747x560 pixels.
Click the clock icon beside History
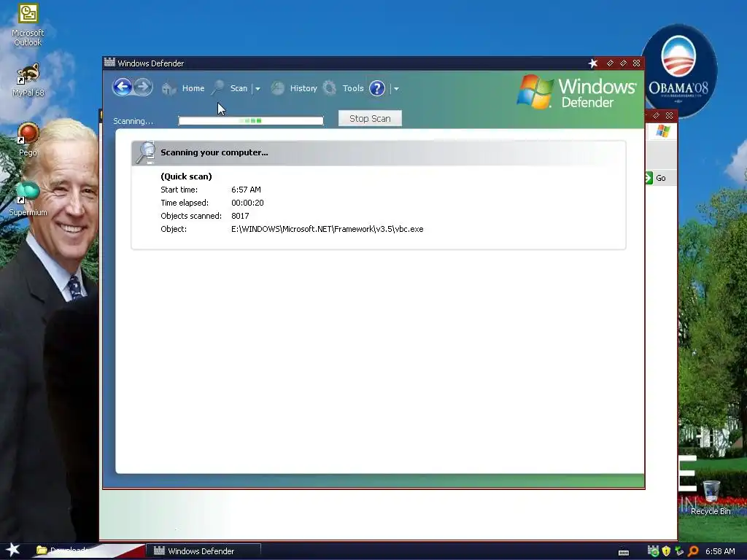click(x=278, y=88)
